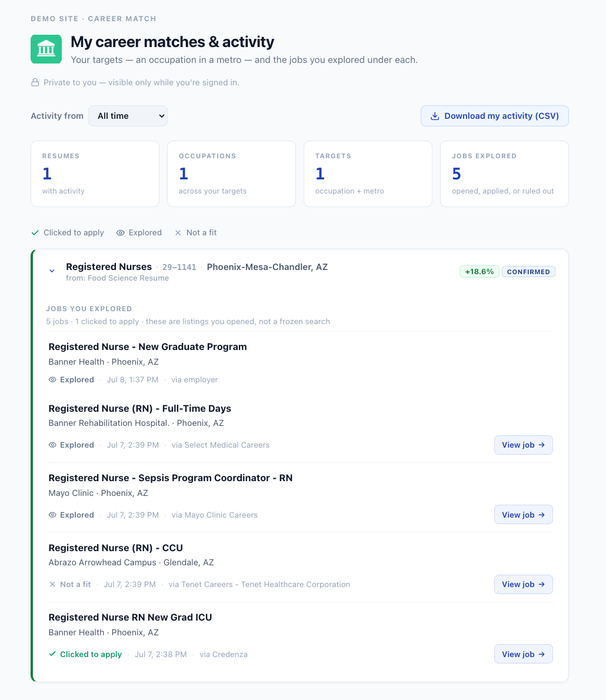The image size is (606, 700).
Task: Click the "+18.6%" green badge
Action: click(479, 271)
